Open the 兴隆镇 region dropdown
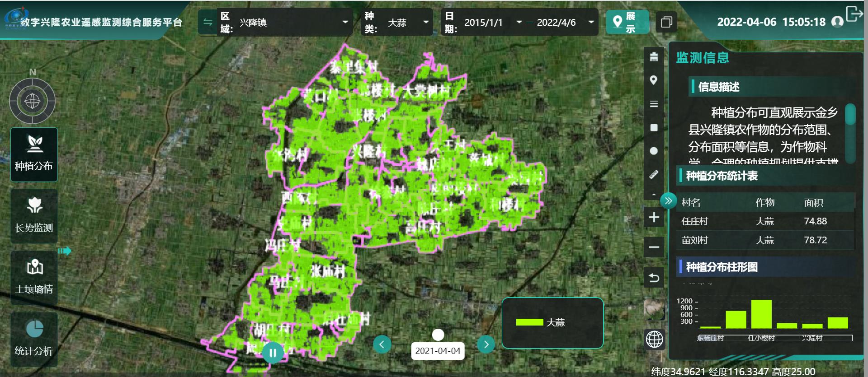 tap(294, 22)
